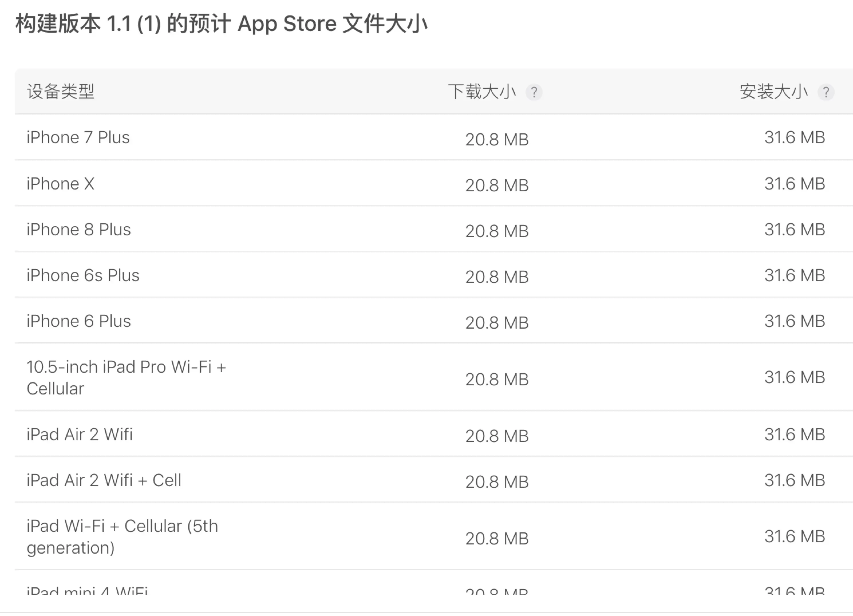Select iPad Wi-Fi + Cellular (5th generation) row

click(x=122, y=537)
